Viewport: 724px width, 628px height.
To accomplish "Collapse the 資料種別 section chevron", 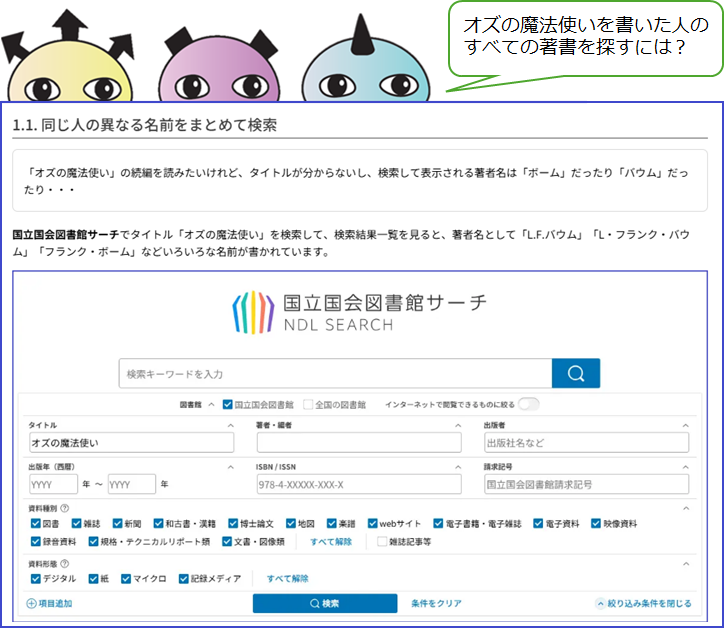I will (686, 508).
